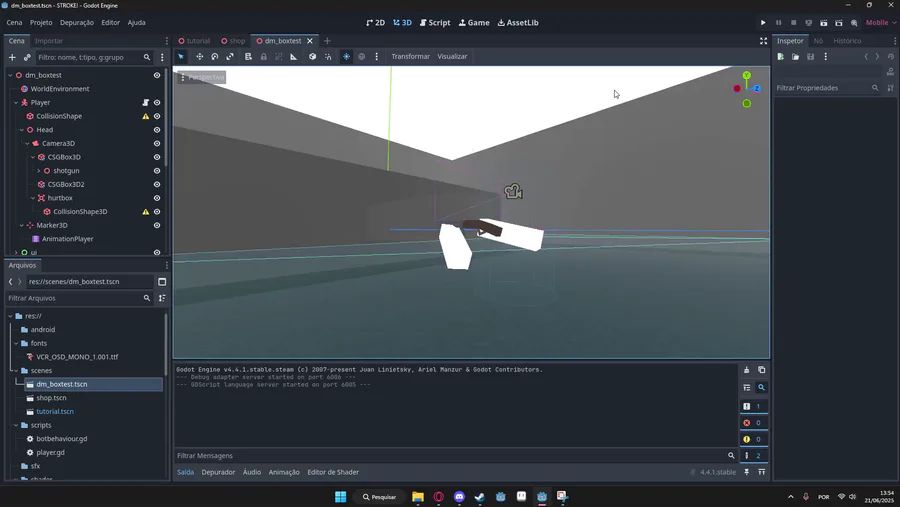
Task: Expand the shotgun node
Action: (x=38, y=171)
